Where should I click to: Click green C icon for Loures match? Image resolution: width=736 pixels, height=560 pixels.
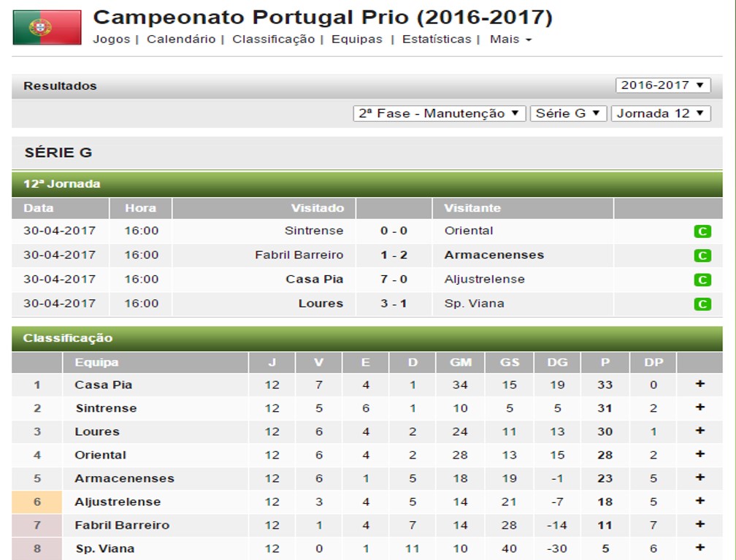[x=702, y=304]
